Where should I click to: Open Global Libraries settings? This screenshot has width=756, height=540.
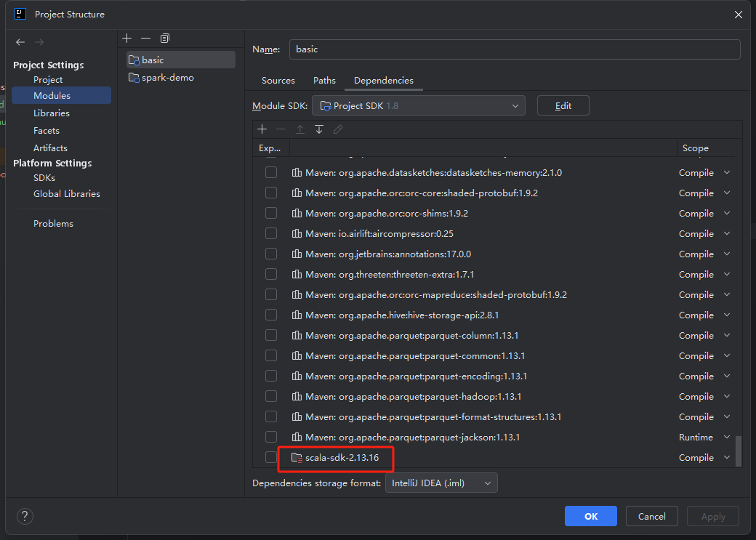(x=67, y=194)
